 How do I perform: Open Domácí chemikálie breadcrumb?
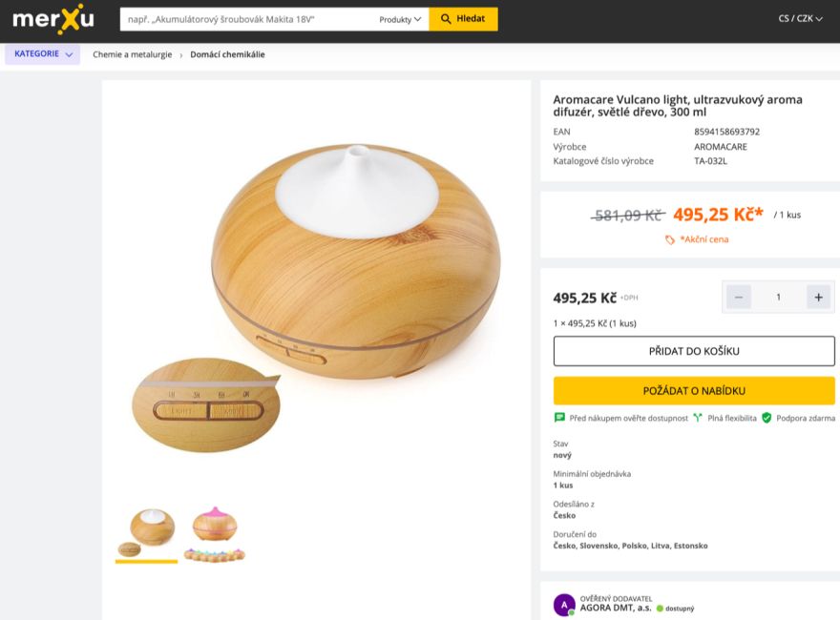(227, 54)
